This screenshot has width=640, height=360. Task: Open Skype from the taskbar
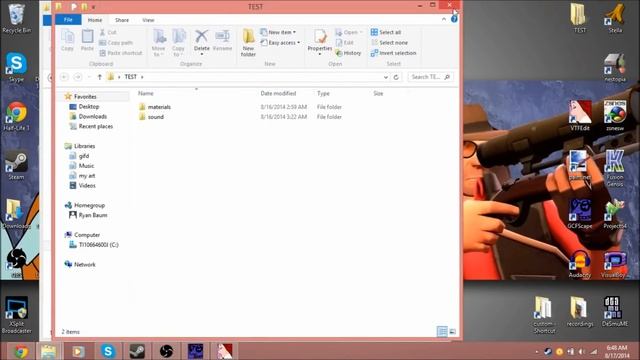pyautogui.click(x=108, y=351)
